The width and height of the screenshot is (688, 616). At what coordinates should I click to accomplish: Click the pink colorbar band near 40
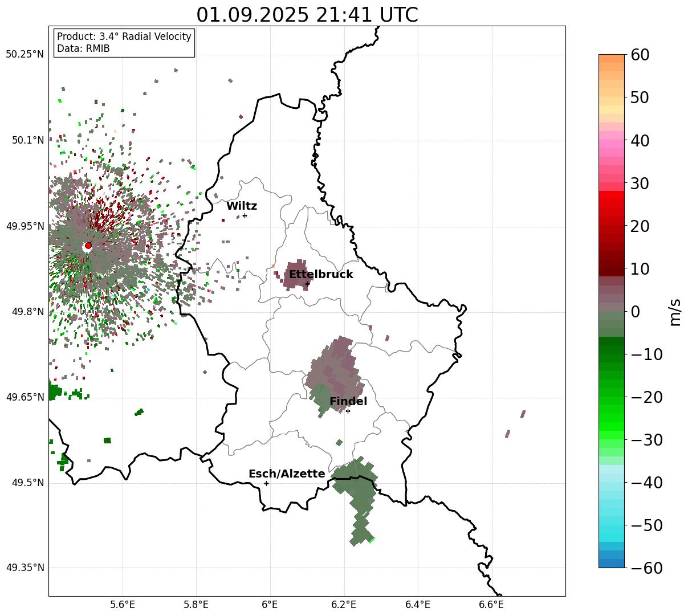click(612, 140)
